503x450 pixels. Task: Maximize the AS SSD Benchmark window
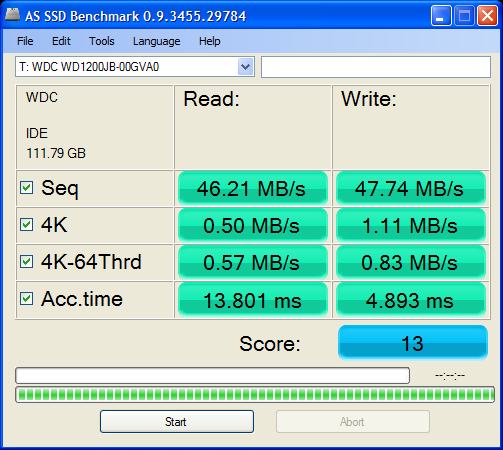[464, 15]
